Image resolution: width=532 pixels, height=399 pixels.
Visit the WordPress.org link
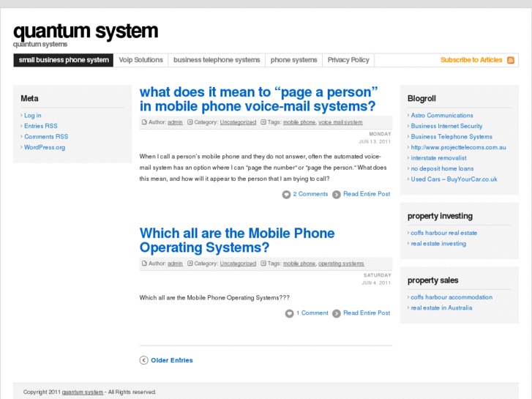pos(45,147)
